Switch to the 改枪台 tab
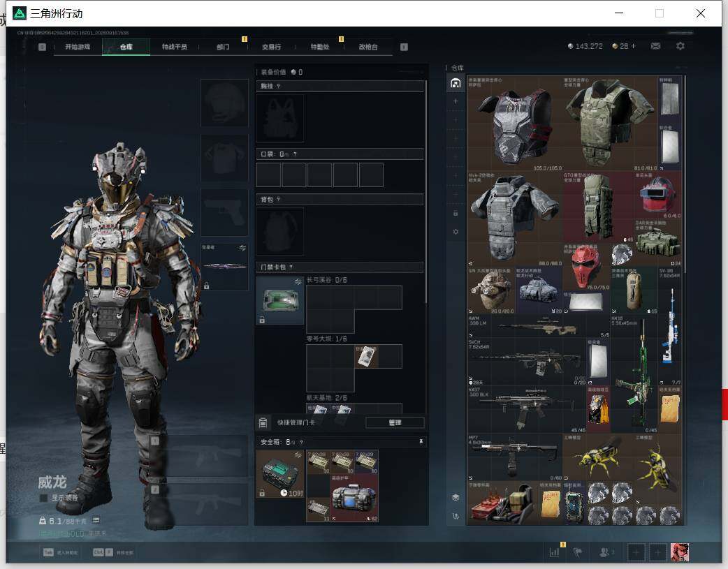This screenshot has height=569, width=728. pos(368,47)
